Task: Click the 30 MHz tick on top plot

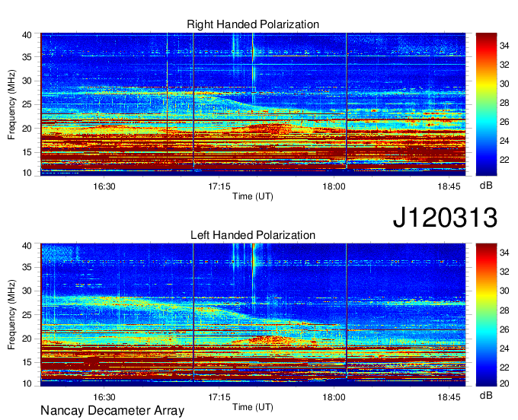Action: 27,81
